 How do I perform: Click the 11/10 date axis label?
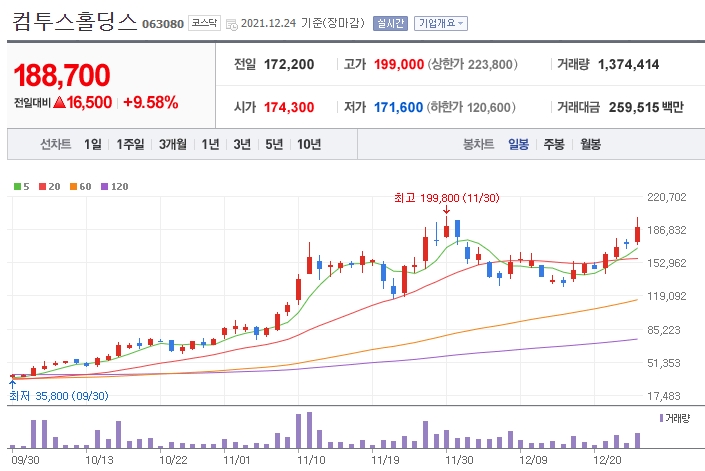(311, 460)
